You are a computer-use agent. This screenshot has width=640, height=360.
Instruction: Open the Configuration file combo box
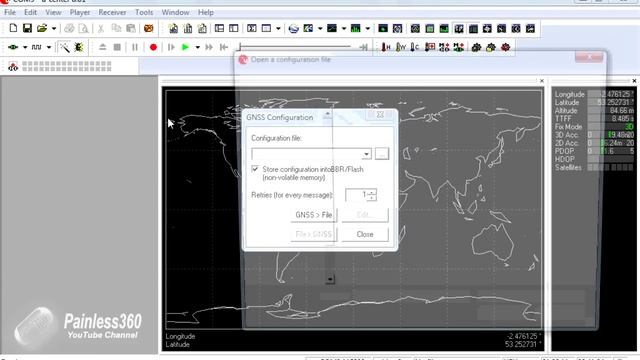click(x=311, y=154)
